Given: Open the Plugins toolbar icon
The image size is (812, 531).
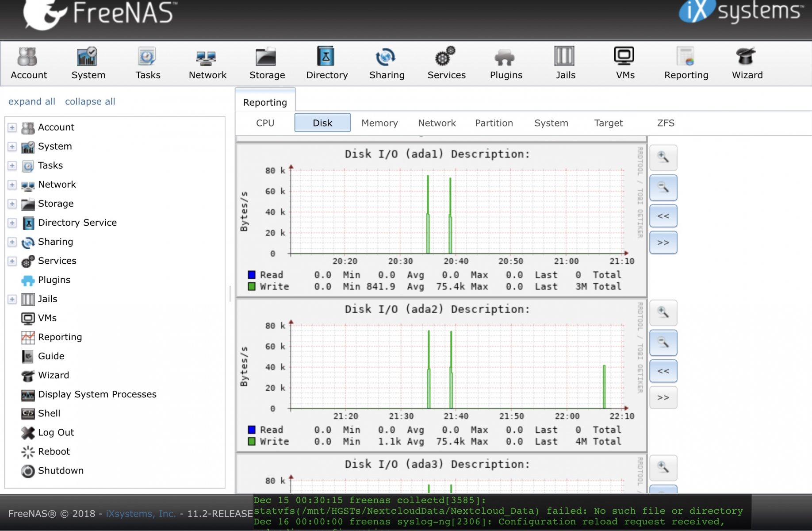Looking at the screenshot, I should pyautogui.click(x=506, y=63).
